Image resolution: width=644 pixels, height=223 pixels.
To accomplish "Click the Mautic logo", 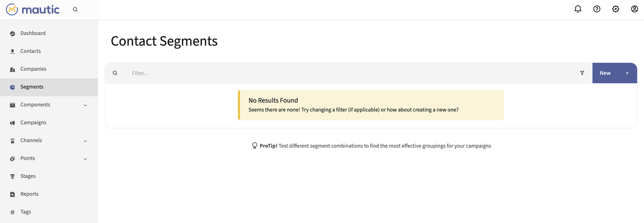I will point(33,10).
